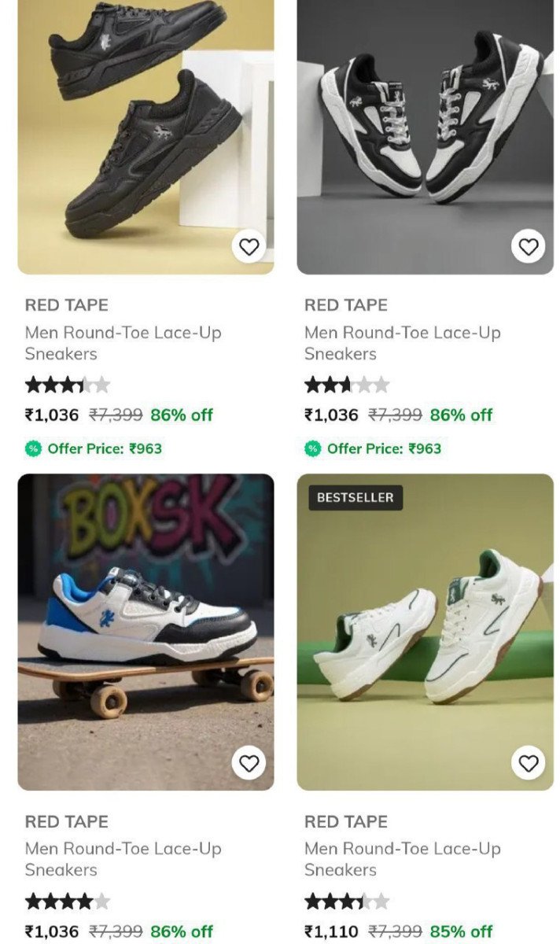Click RED TAPE brand on bottom-right product
The height and width of the screenshot is (944, 560).
pos(346,821)
